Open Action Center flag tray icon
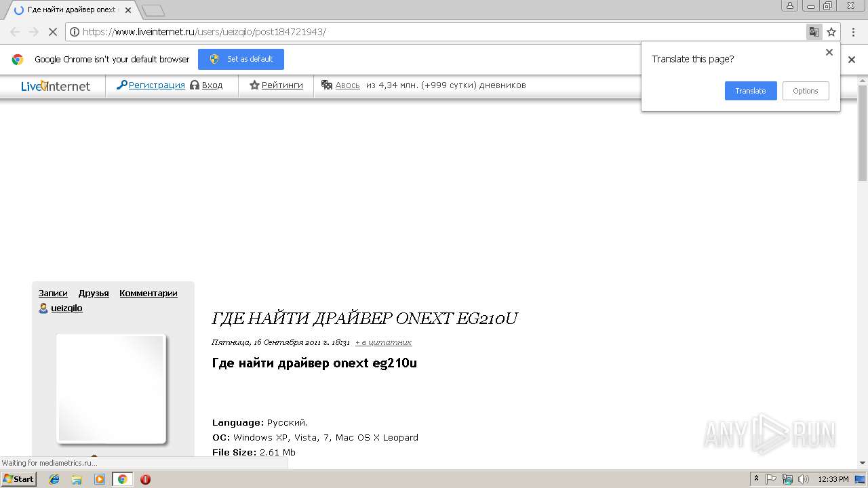Image resolution: width=868 pixels, height=488 pixels. 771,479
